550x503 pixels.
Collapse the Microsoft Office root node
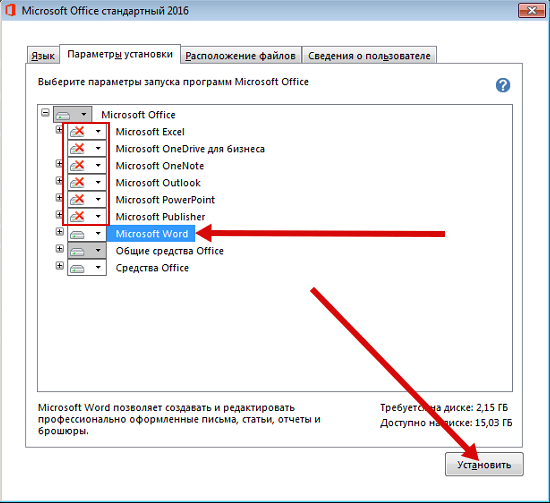point(45,113)
